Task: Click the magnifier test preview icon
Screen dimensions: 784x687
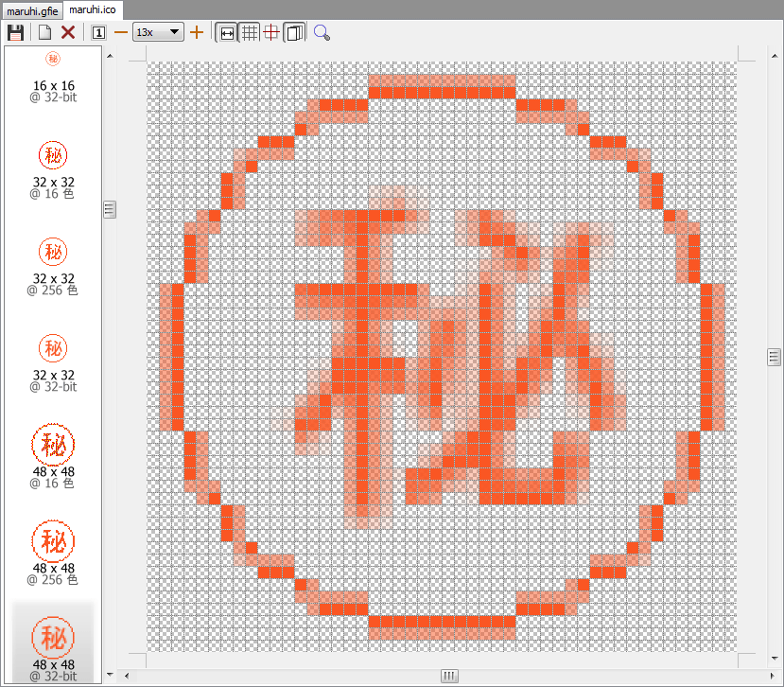Action: (x=322, y=33)
